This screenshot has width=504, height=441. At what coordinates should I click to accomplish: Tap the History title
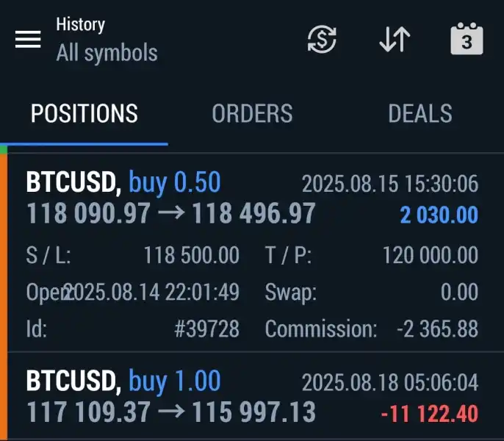[x=80, y=24]
